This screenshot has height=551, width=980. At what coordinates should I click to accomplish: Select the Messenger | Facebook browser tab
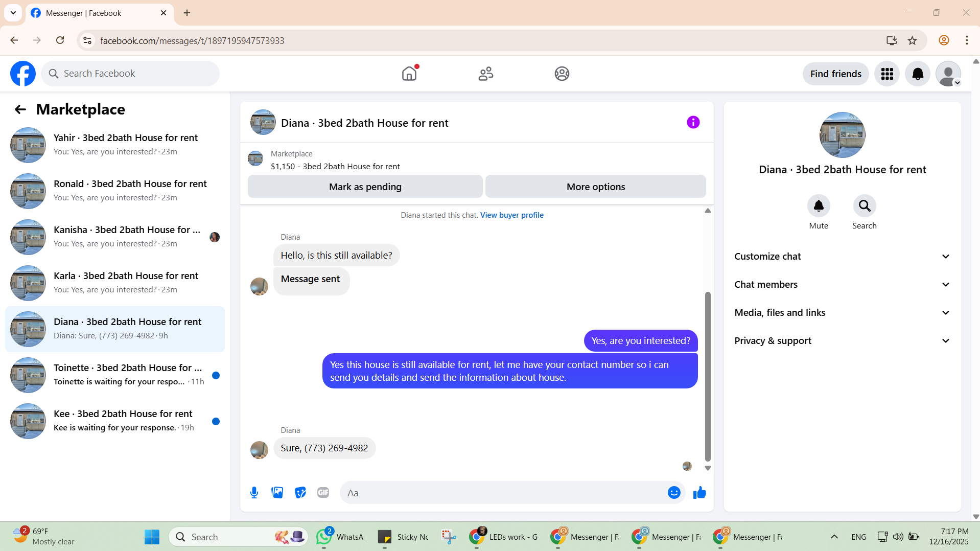click(100, 13)
